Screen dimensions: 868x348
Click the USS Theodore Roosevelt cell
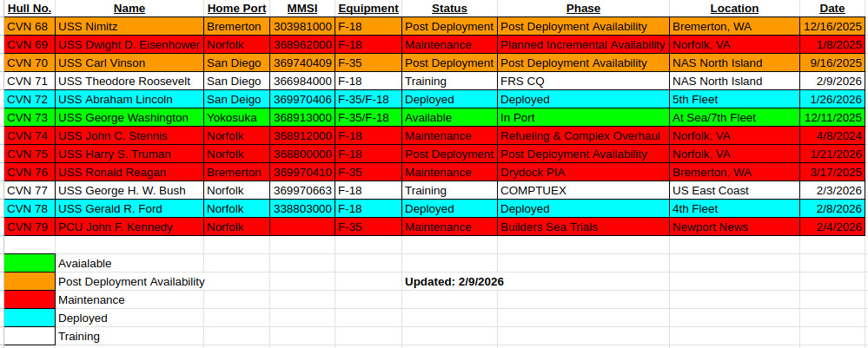point(129,82)
